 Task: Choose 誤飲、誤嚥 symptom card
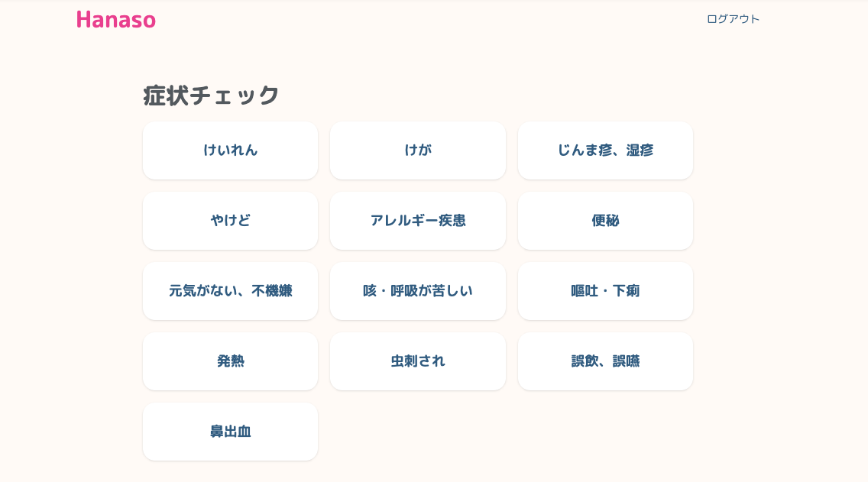605,361
